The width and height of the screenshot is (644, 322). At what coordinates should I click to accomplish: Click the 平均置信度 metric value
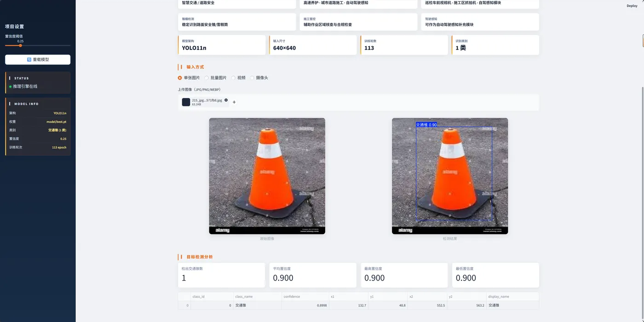pyautogui.click(x=283, y=278)
